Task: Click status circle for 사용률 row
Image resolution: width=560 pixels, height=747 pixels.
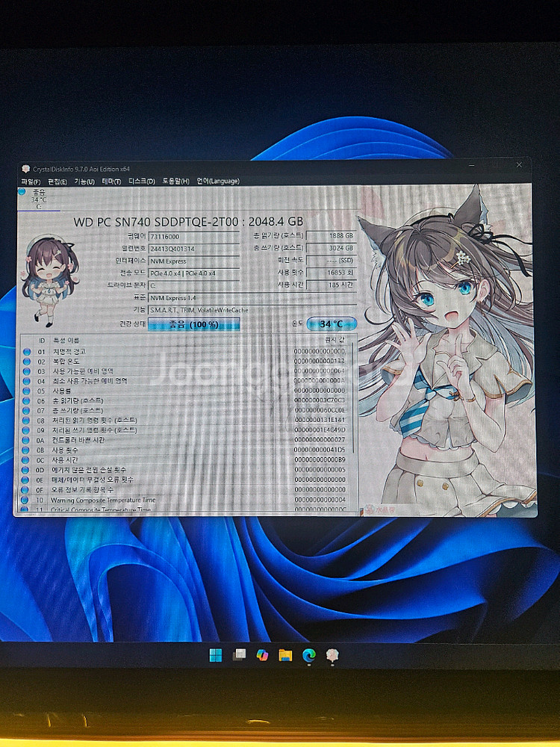Action: pyautogui.click(x=27, y=391)
